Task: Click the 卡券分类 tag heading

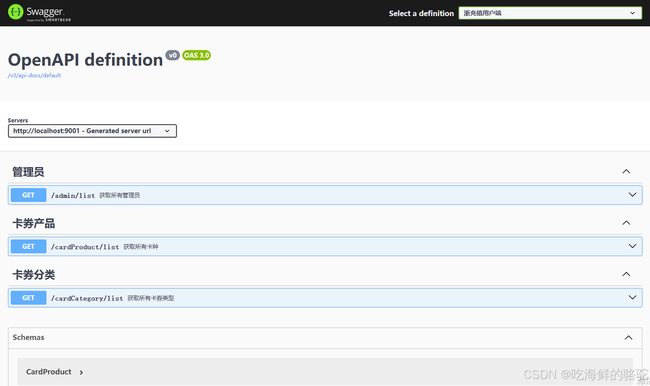Action: (x=34, y=274)
